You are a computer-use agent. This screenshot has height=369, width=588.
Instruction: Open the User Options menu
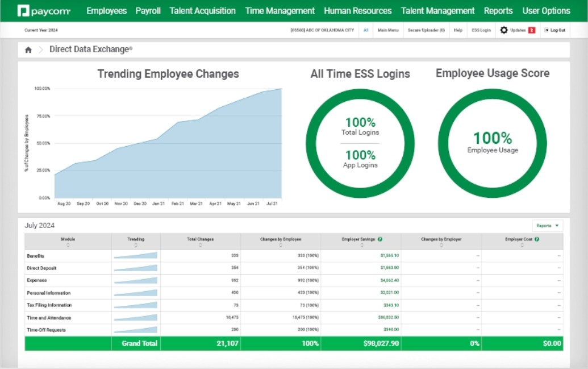coord(546,10)
